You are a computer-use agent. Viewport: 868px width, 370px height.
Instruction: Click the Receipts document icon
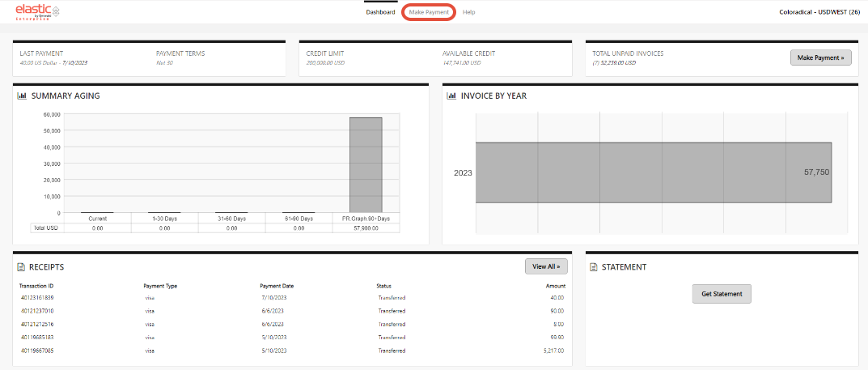(x=23, y=266)
